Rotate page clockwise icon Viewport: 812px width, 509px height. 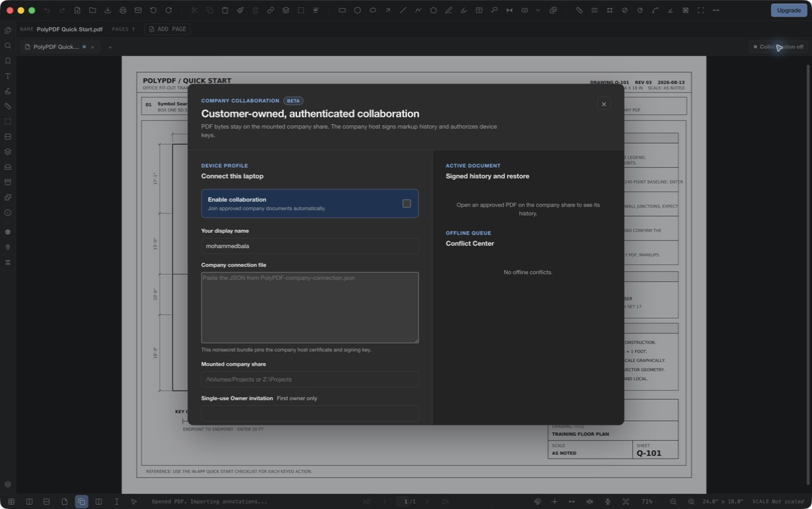(169, 11)
